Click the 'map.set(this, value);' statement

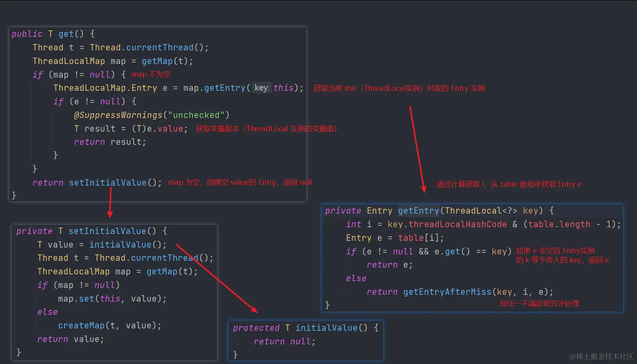(112, 299)
